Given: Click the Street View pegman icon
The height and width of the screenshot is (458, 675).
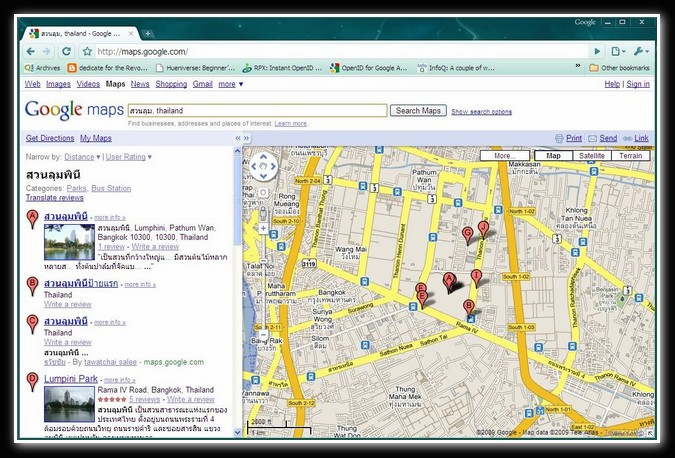Looking at the screenshot, I should [263, 214].
